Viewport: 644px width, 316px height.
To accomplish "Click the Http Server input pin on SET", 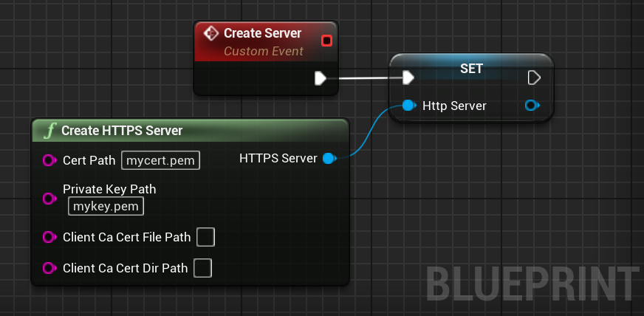I will coord(408,106).
